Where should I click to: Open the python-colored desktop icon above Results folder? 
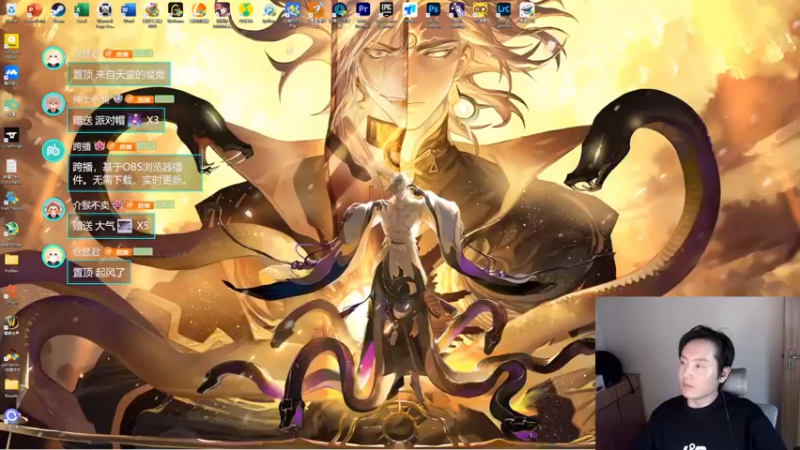coord(11,357)
